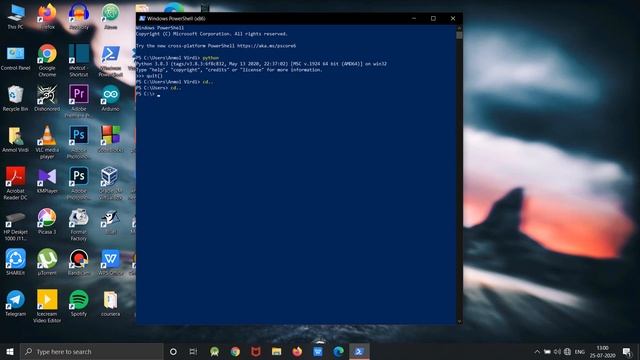640x360 pixels.
Task: Open File Explorer from the taskbar
Action: (276, 351)
